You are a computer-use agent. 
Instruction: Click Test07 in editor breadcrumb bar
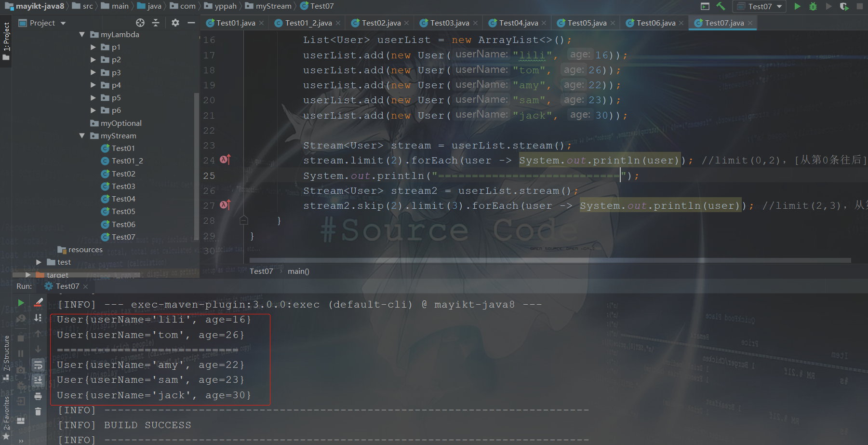tap(261, 271)
